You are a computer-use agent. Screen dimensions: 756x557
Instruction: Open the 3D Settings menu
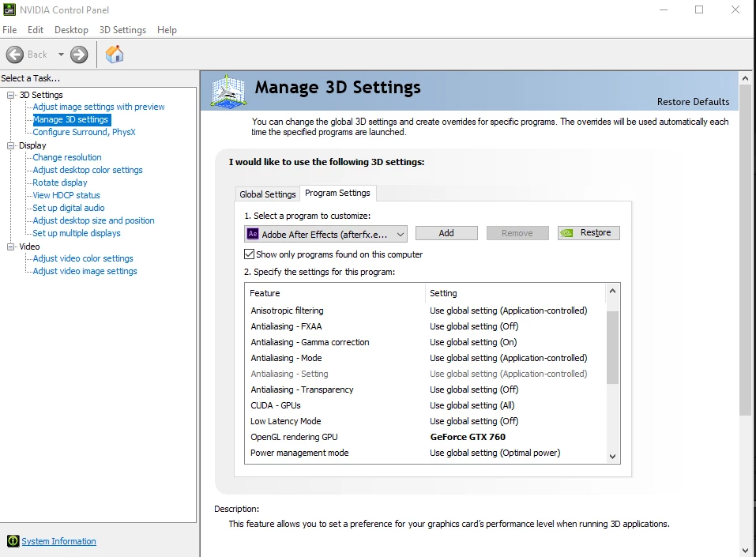click(122, 30)
